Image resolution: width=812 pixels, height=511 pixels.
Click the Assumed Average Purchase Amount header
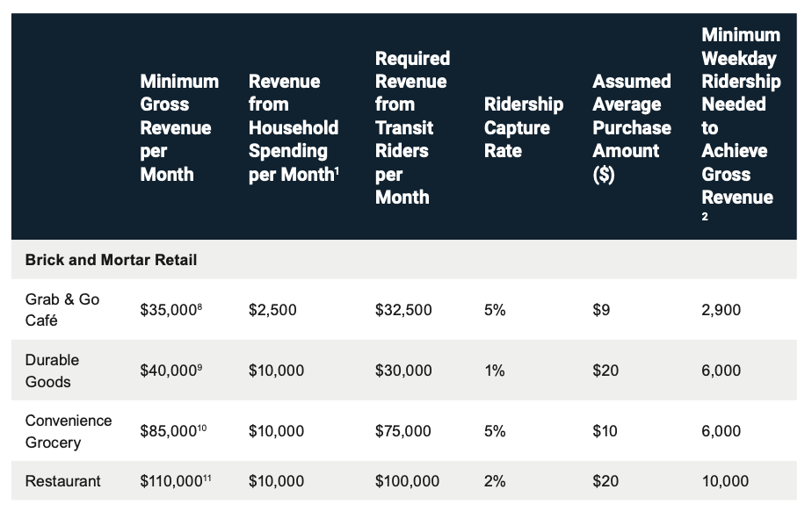(x=631, y=127)
